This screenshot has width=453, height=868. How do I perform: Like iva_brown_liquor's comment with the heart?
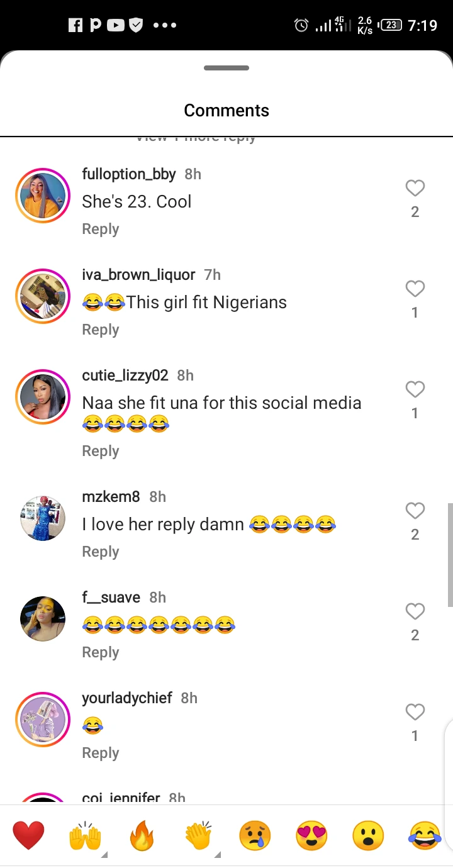pos(415,289)
